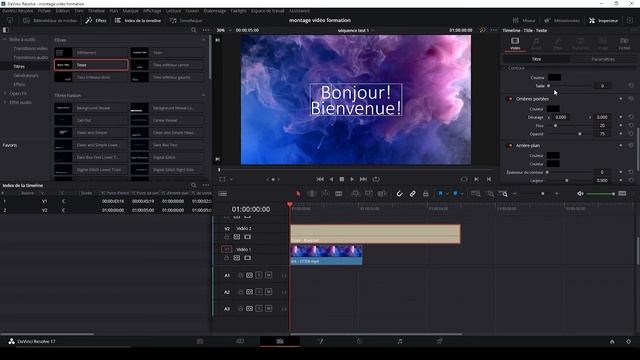Open project home icon at bottom right

coord(612,342)
